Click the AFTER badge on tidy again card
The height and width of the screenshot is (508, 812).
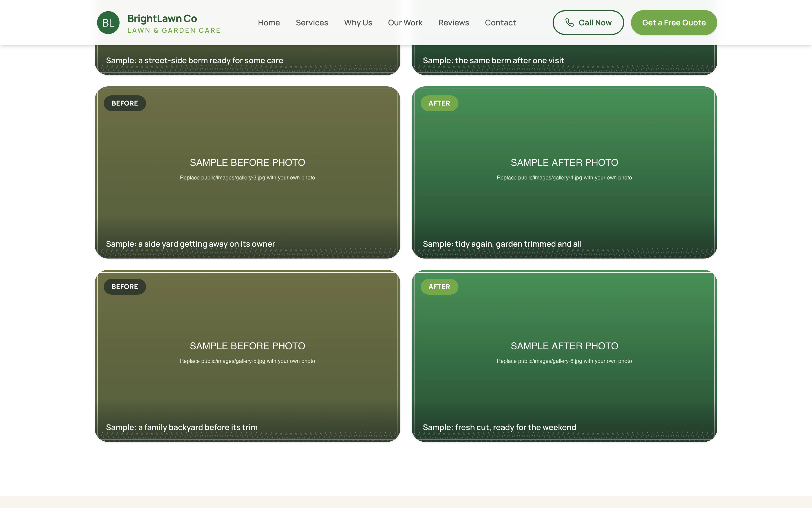tap(439, 103)
